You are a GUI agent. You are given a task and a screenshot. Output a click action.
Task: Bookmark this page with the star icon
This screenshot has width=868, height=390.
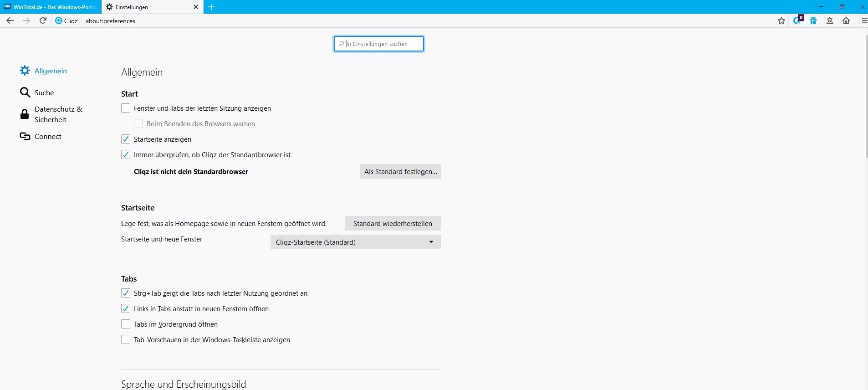[x=781, y=21]
